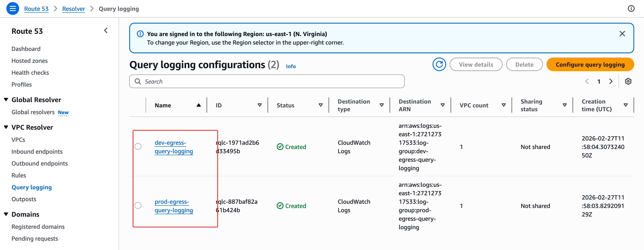Collapse the Route 53 sidebar chevron
The image size is (644, 250).
[x=106, y=31]
